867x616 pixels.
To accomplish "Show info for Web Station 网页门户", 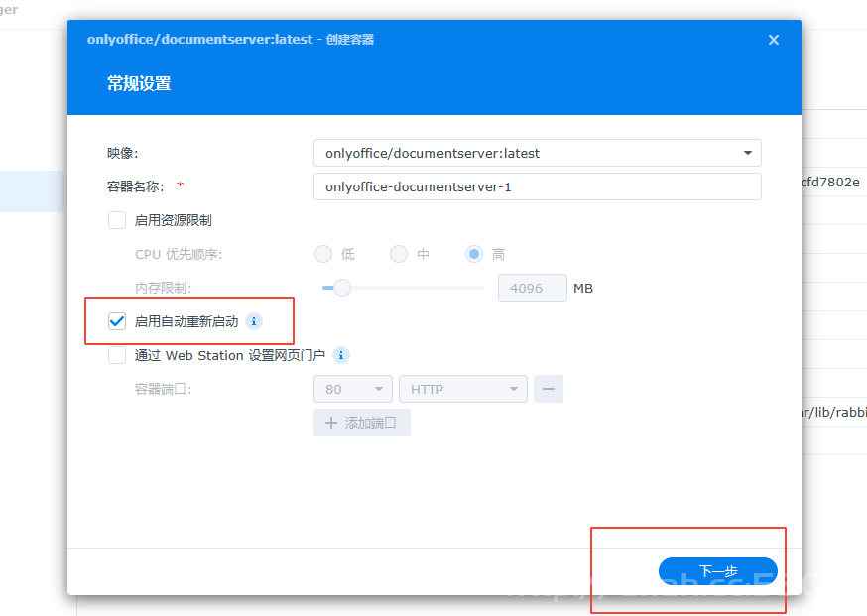I will (341, 355).
